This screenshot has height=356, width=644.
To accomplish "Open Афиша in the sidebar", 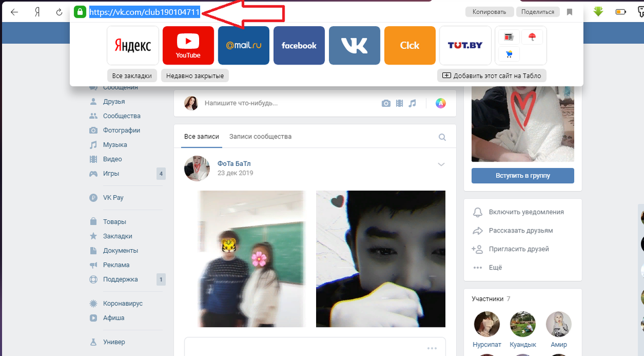I will pos(114,318).
